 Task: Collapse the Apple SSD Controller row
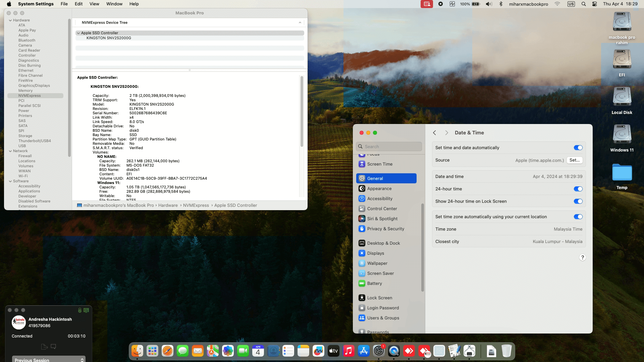click(x=78, y=33)
